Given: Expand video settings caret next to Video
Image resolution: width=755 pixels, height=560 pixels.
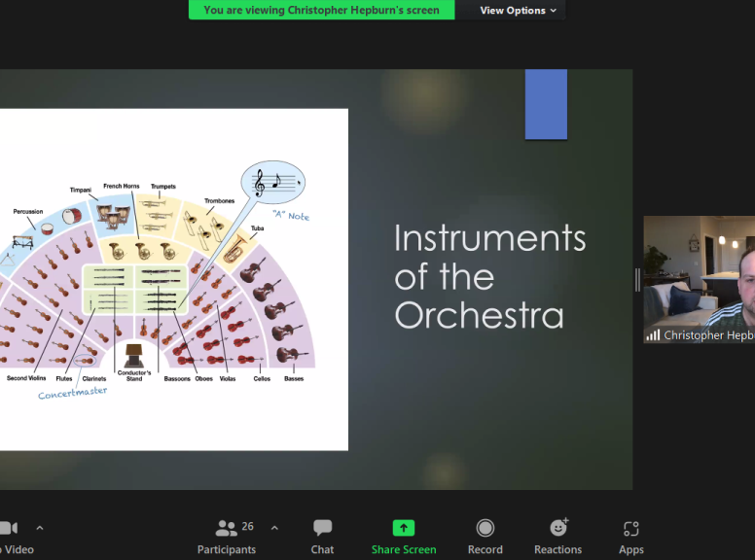Looking at the screenshot, I should click(x=40, y=528).
